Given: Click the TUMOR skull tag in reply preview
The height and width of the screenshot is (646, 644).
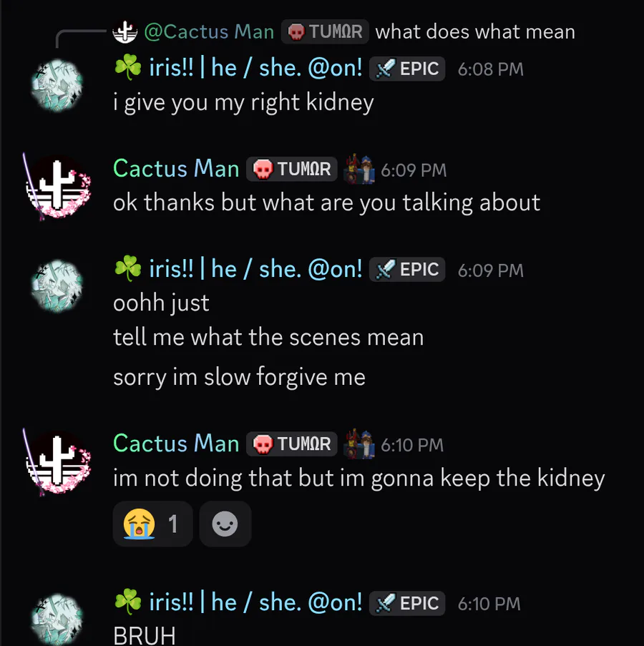Looking at the screenshot, I should tap(326, 31).
